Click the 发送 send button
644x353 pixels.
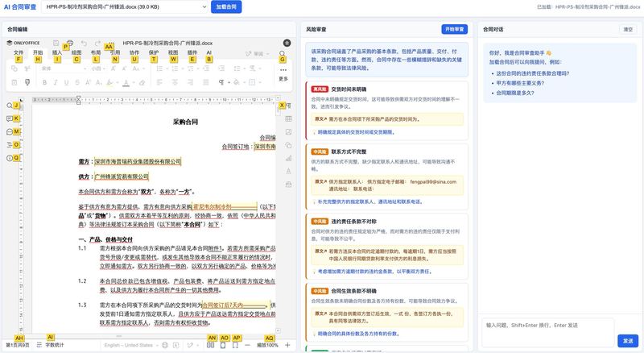628,341
